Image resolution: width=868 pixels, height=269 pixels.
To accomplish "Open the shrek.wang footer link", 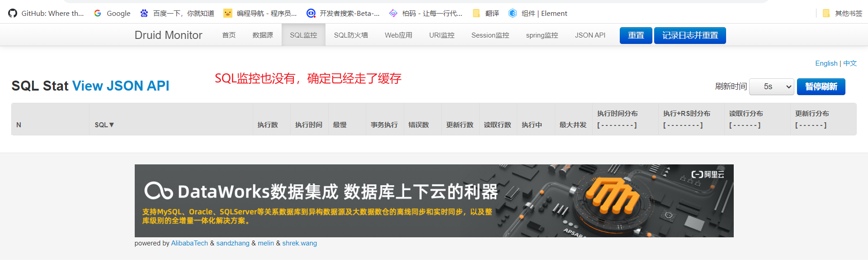I will pyautogui.click(x=300, y=243).
